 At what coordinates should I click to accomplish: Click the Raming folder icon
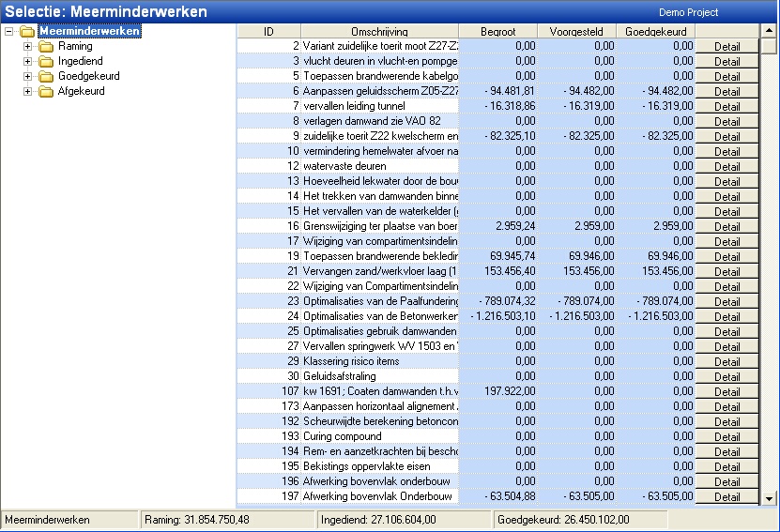pos(46,47)
